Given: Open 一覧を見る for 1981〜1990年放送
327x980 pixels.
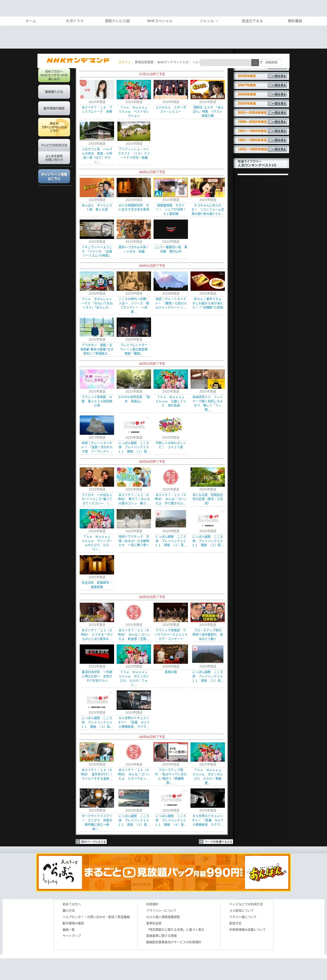Looking at the screenshot, I should (277, 140).
